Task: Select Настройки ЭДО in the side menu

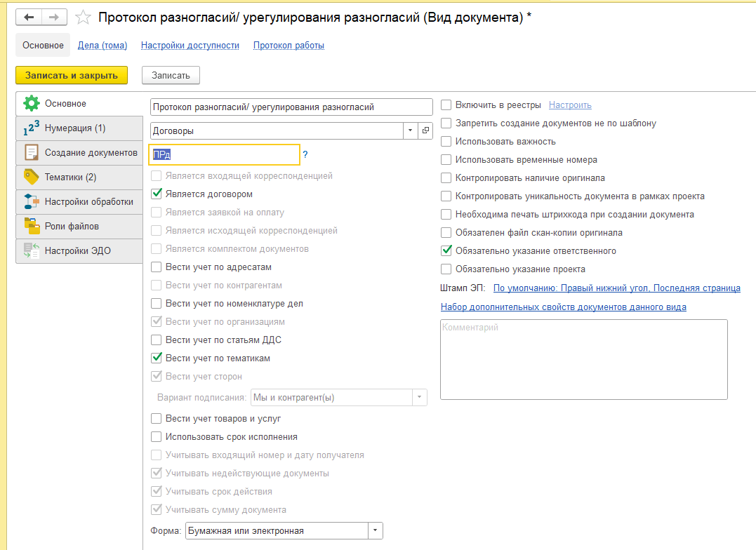Action: [79, 250]
